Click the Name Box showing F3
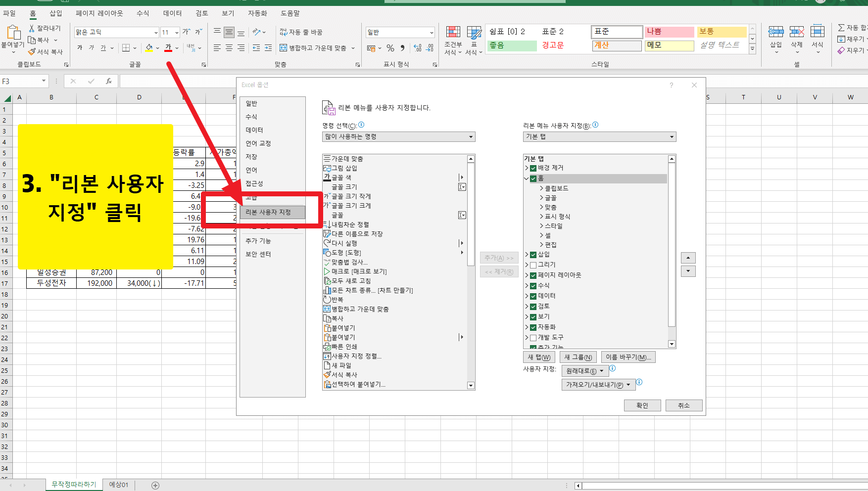Viewport: 868px width, 491px height. tap(22, 81)
